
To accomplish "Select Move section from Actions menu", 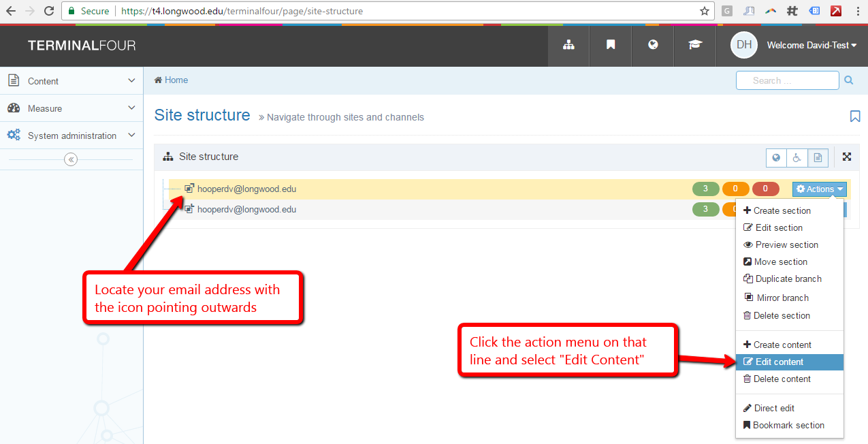I will click(790, 261).
